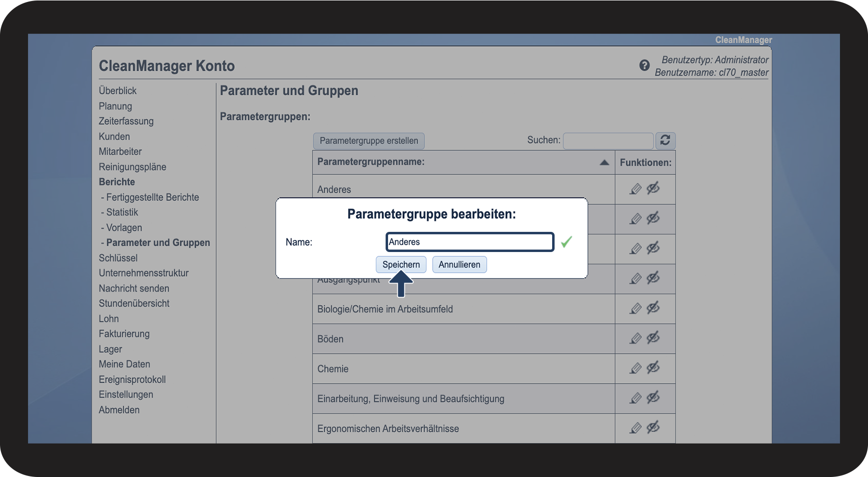Hide the Böden parameter group
868x477 pixels.
click(653, 338)
